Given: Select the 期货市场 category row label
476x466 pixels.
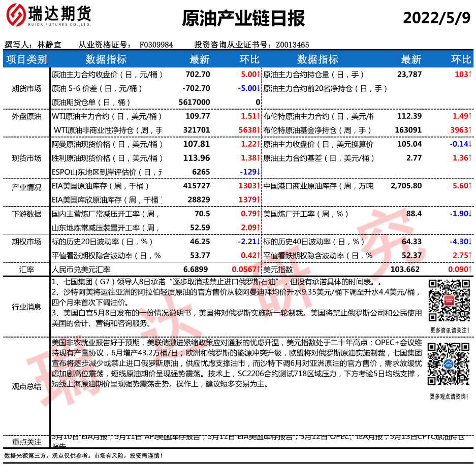Looking at the screenshot, I should (26, 88).
